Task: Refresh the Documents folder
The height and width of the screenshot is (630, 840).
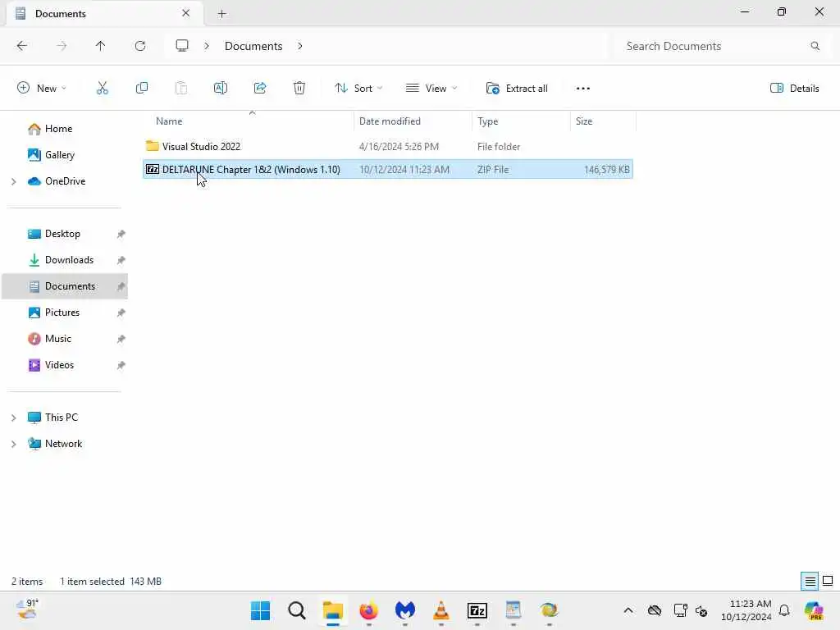Action: click(140, 46)
